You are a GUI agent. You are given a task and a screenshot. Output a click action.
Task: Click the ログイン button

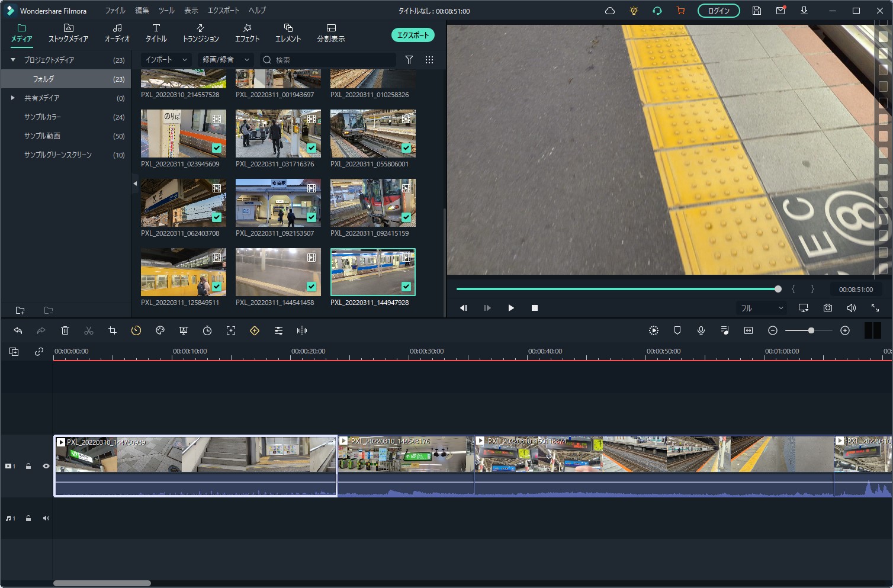[718, 11]
